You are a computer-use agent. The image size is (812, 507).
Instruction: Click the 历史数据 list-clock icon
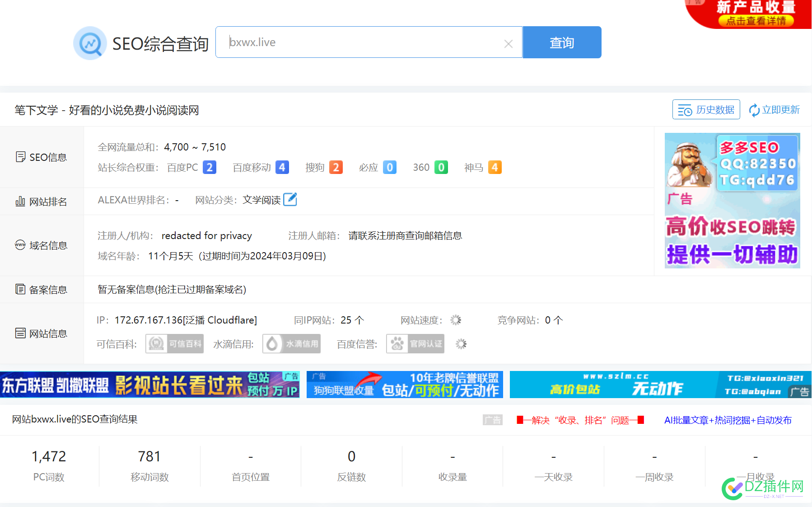(685, 110)
